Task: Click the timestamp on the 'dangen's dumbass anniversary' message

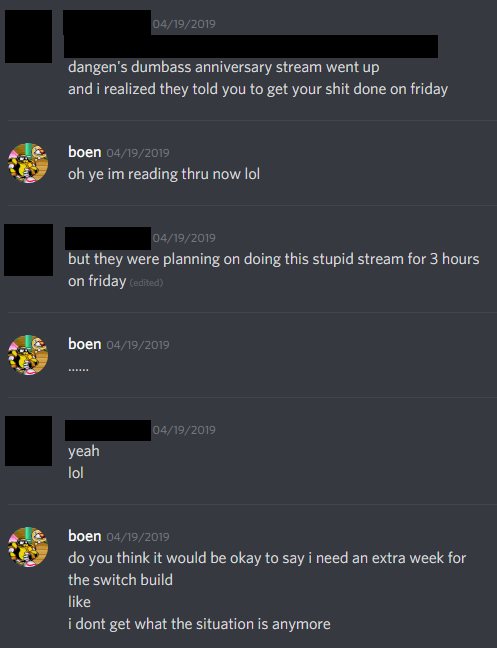Action: (x=184, y=24)
